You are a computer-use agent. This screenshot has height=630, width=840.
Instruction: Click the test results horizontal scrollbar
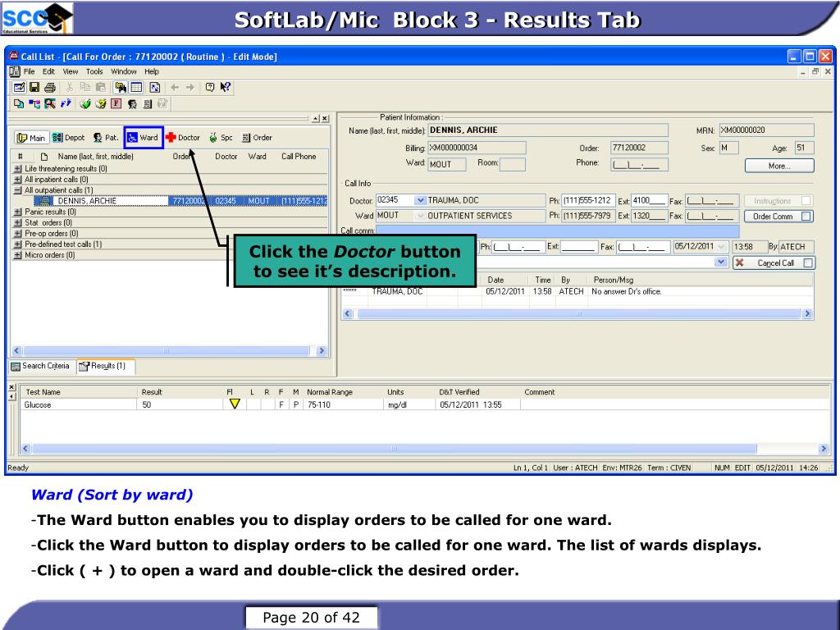tap(424, 449)
